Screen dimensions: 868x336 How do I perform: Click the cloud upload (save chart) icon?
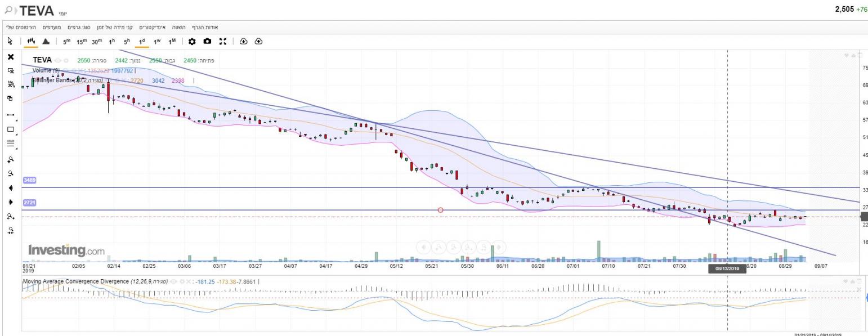(x=258, y=42)
